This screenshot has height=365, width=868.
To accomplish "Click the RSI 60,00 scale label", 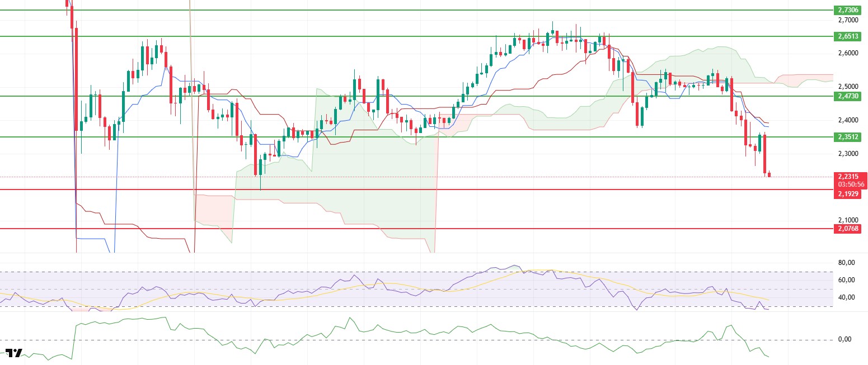I will pyautogui.click(x=846, y=280).
